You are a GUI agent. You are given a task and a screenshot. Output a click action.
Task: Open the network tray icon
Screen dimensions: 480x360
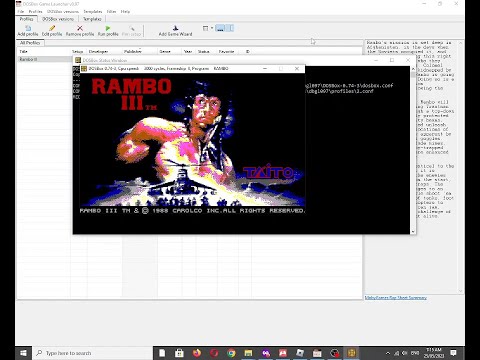pos(397,353)
